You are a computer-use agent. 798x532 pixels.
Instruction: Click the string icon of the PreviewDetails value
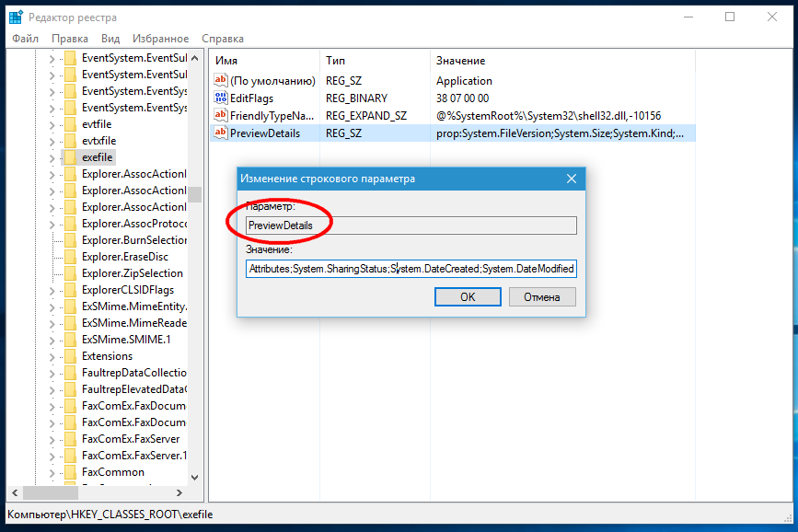coord(220,133)
